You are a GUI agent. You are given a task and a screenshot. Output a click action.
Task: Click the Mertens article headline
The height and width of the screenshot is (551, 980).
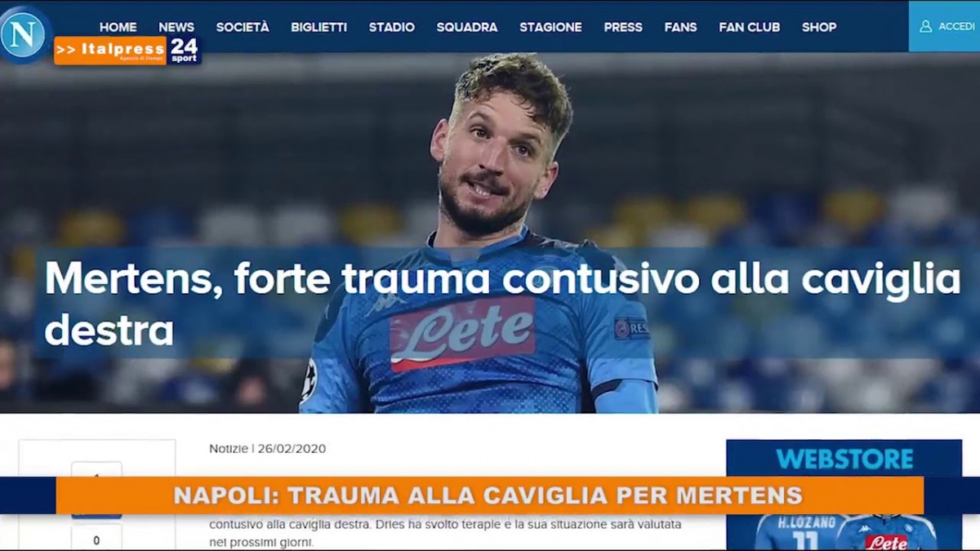click(502, 304)
